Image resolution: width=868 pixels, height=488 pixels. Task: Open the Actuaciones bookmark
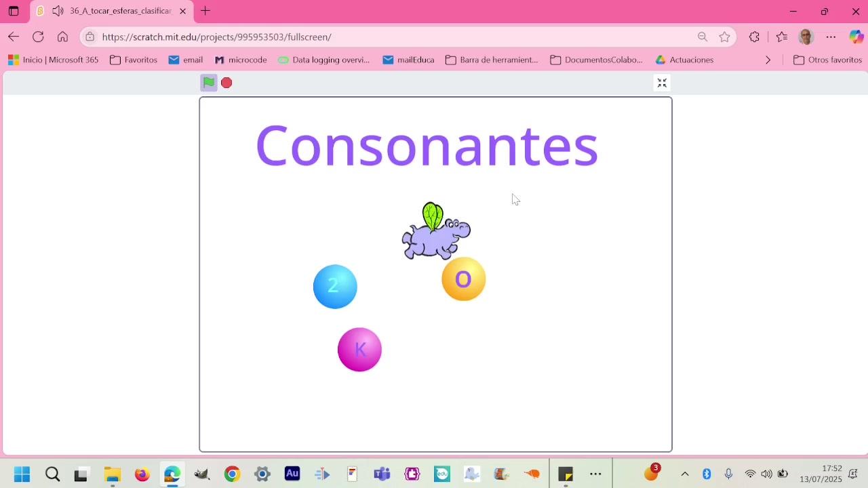(684, 60)
